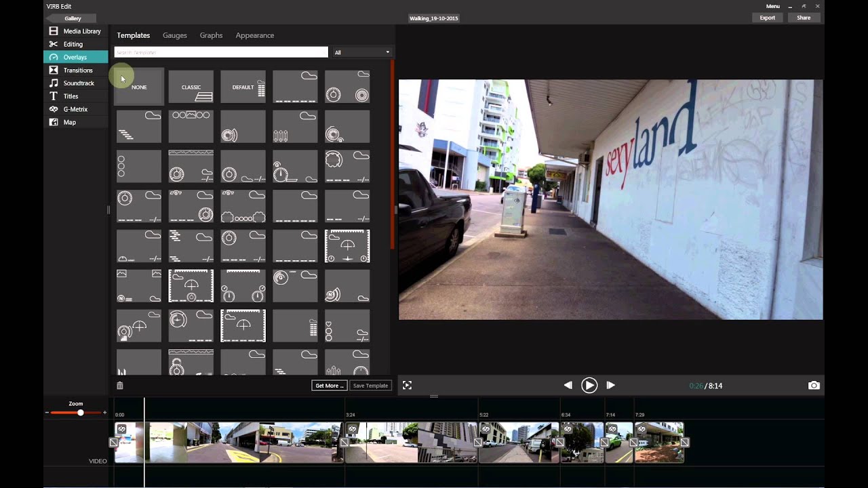Viewport: 868px width, 488px height.
Task: Click G-Metrix icon on the 6:34 clip
Action: click(x=568, y=429)
